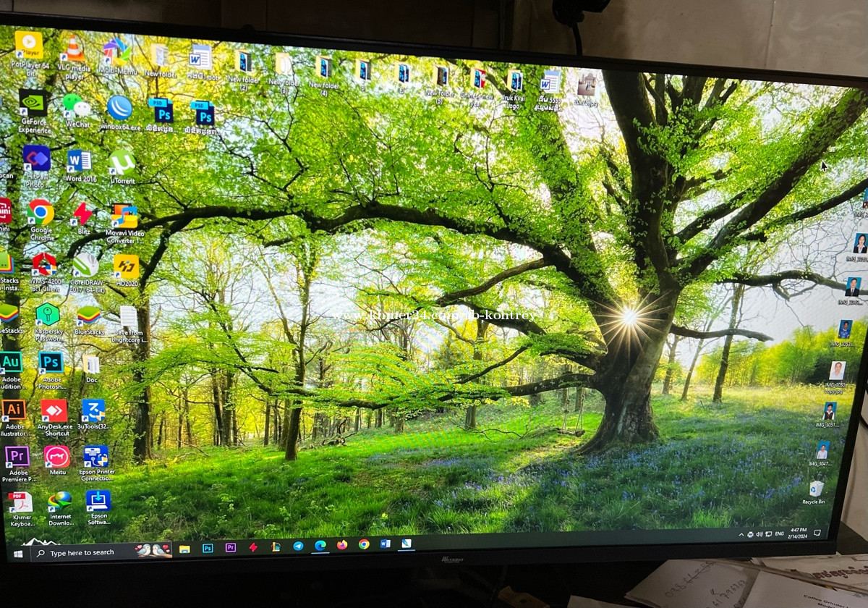This screenshot has width=868, height=608.
Task: Select the winbox64.exe desktop icon
Action: point(119,112)
